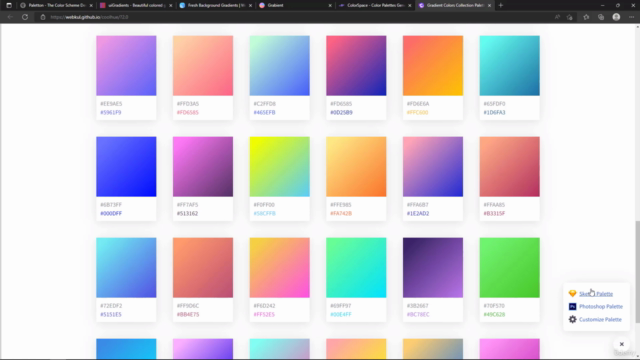The image size is (640, 360).
Task: Go back using the browser back arrow
Action: pos(10,17)
